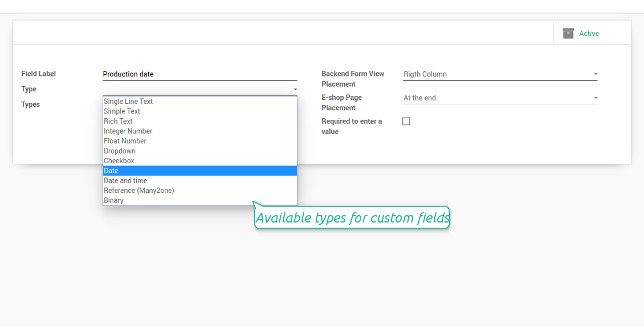This screenshot has height=327, width=644.
Task: Click the archive box icon next to Active
Action: (568, 33)
